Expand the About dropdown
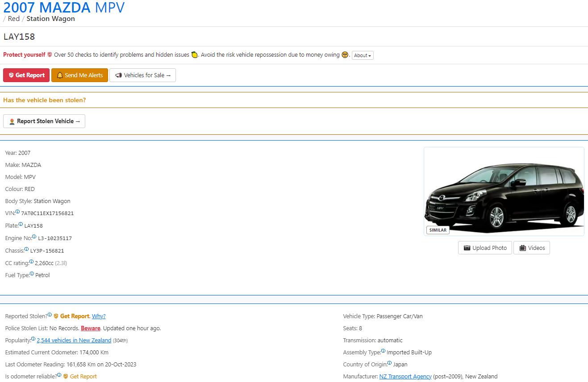The width and height of the screenshot is (588, 382). click(x=363, y=55)
